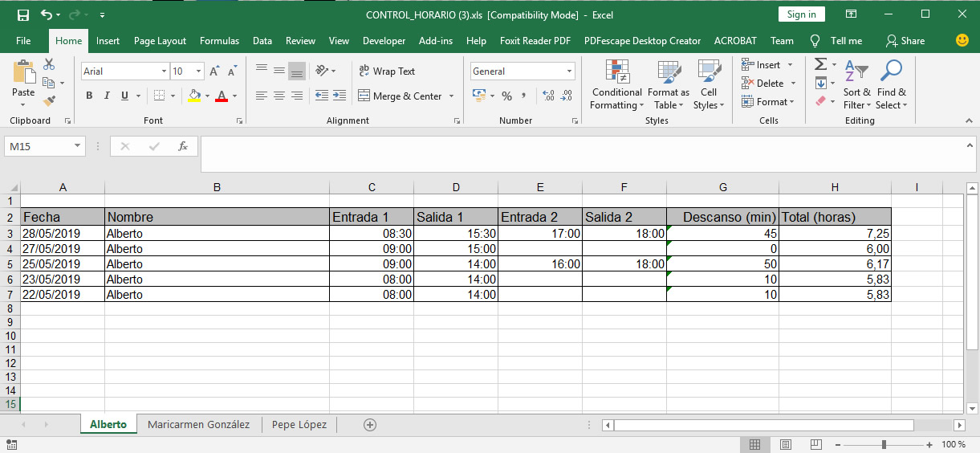The width and height of the screenshot is (980, 453).
Task: Click Decrease Font Size icon
Action: coord(231,71)
